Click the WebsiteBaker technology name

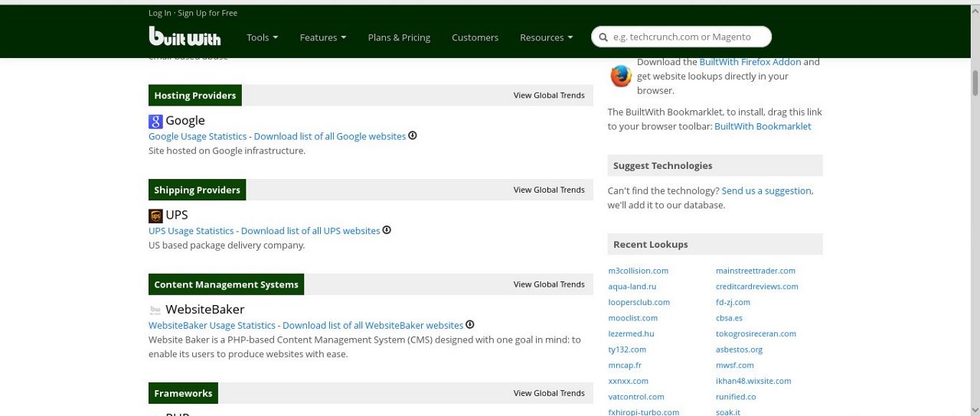[205, 310]
